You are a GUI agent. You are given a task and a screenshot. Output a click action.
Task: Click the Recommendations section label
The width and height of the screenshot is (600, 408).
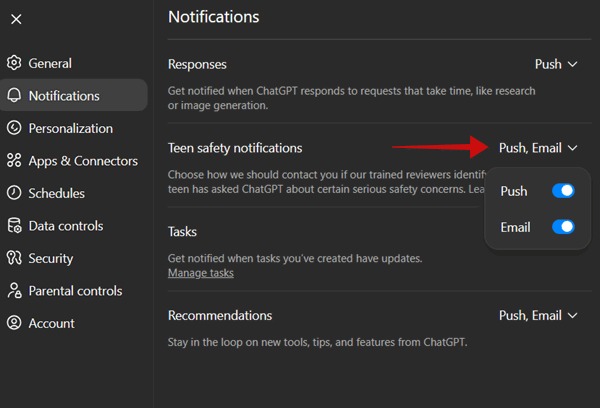click(220, 315)
